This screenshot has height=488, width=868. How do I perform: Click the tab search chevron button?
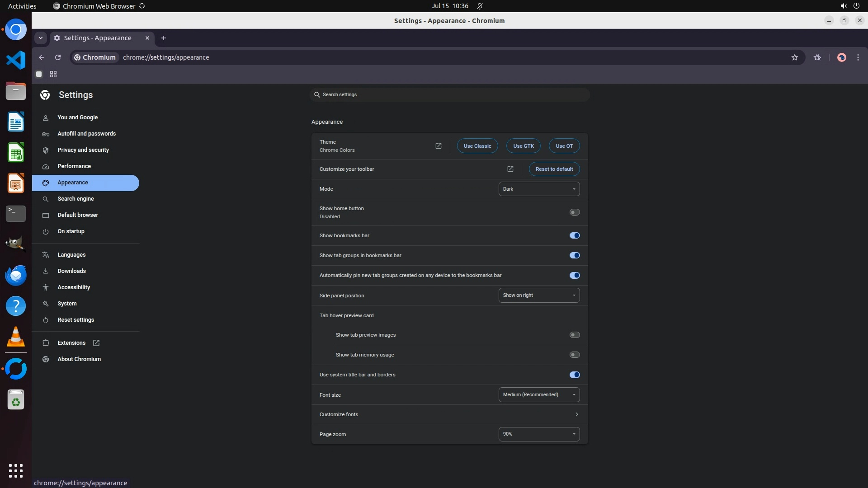(41, 38)
